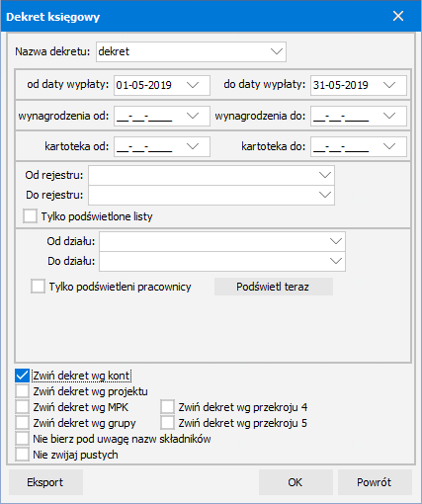Open the kartoteka od date dropdown

coord(193,146)
